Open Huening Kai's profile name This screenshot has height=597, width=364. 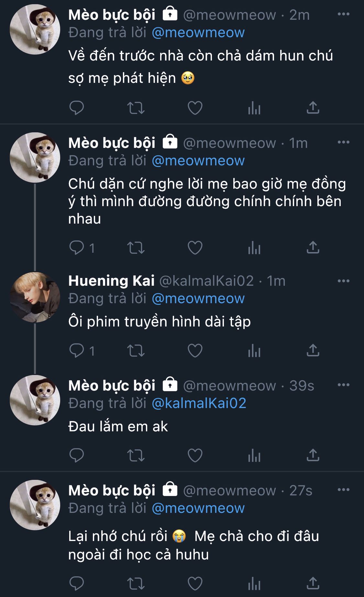tap(111, 281)
